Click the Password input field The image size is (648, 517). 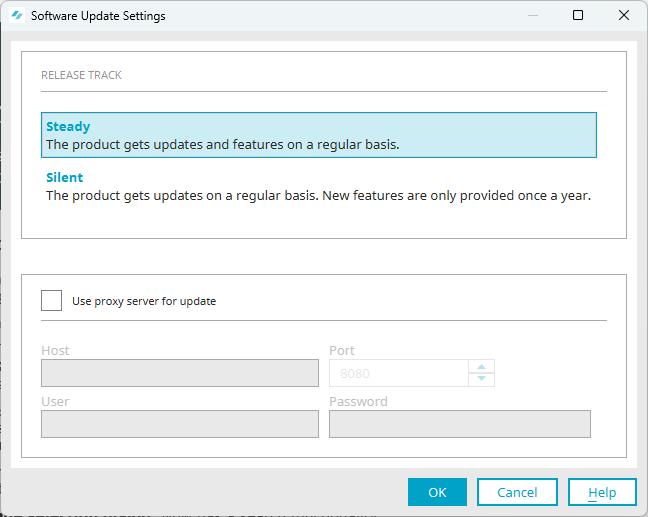[x=460, y=424]
